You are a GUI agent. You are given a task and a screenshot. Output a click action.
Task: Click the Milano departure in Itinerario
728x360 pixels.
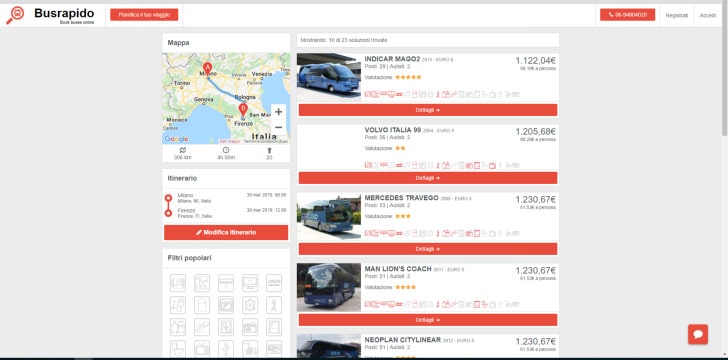[x=194, y=198]
